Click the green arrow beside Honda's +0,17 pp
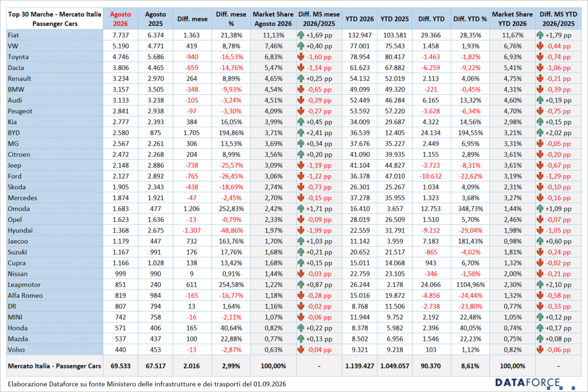 pos(540,328)
